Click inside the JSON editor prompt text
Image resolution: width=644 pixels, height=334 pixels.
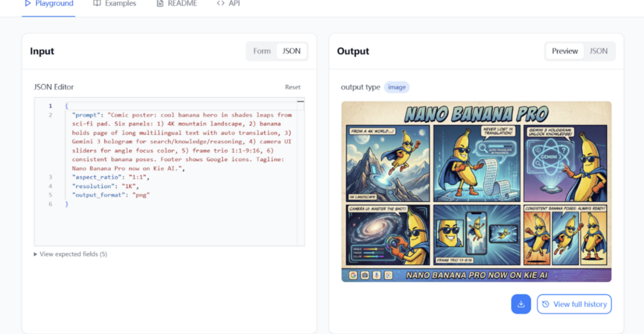(182, 141)
